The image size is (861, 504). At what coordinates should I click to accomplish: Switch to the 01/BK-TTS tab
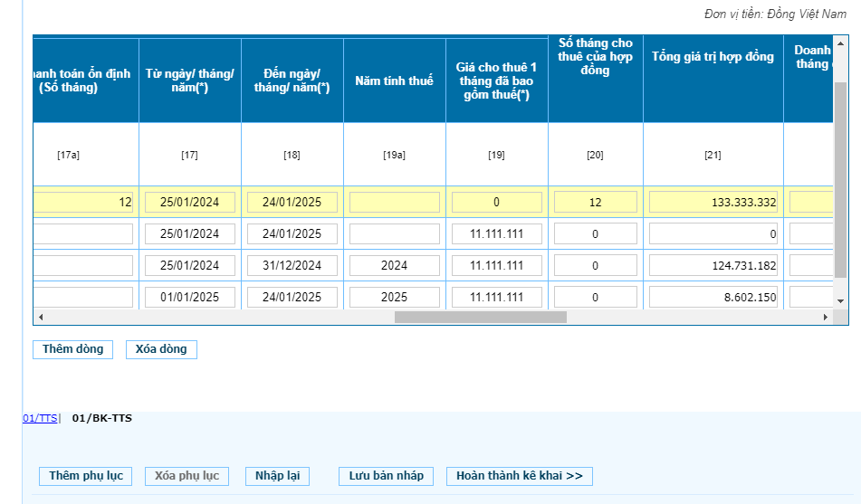101,418
